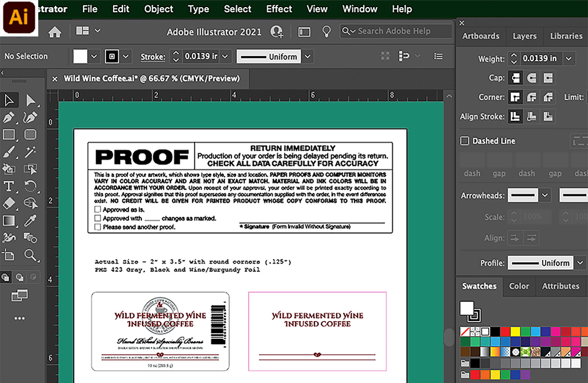This screenshot has width=588, height=383.
Task: Open the Search Adobe Help dropdown
Action: pos(349,31)
